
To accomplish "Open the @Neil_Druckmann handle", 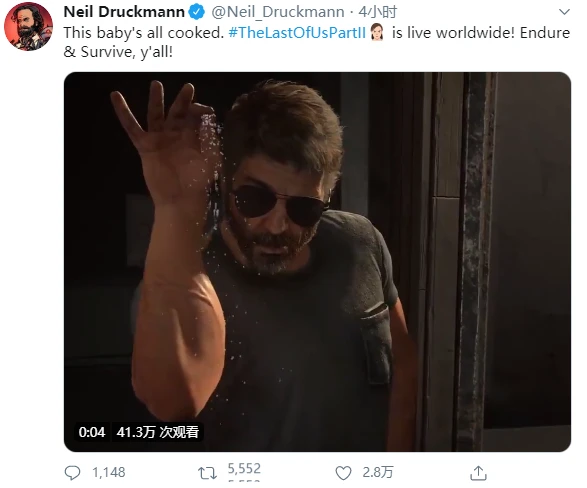I will coord(278,12).
